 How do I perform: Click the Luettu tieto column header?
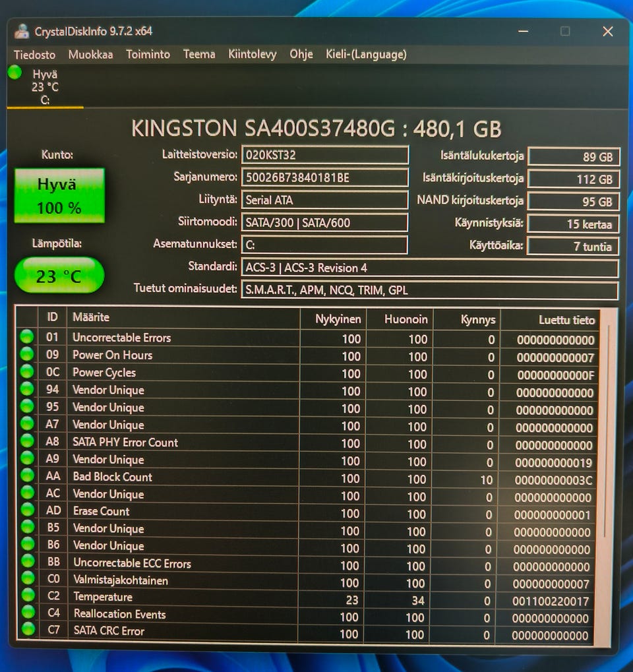click(550, 320)
